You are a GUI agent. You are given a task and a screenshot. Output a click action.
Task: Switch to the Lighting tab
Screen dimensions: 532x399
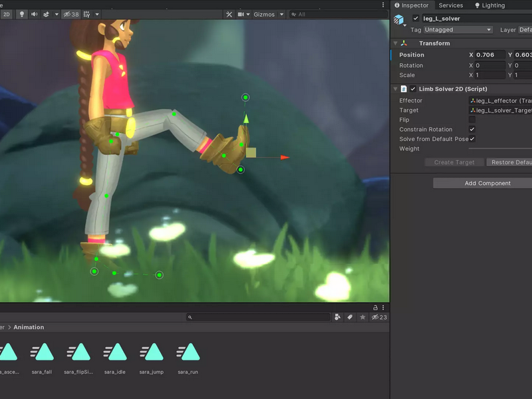click(x=489, y=5)
